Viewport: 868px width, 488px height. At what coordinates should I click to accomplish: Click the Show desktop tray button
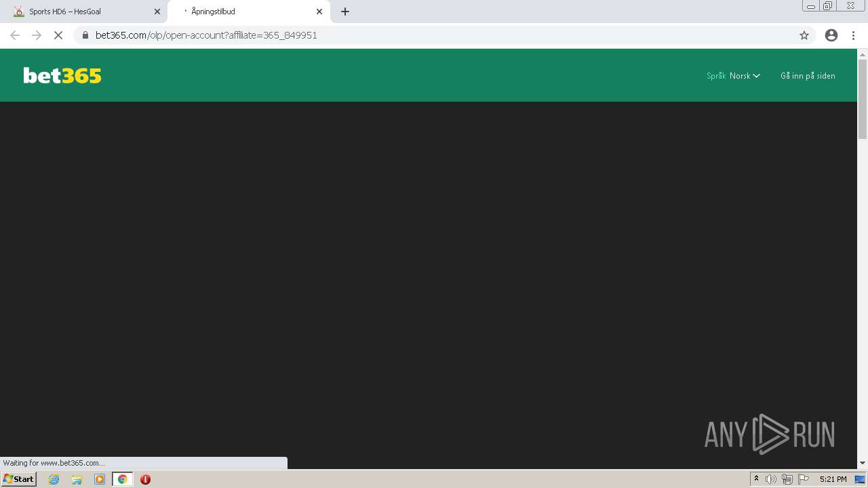(x=860, y=479)
